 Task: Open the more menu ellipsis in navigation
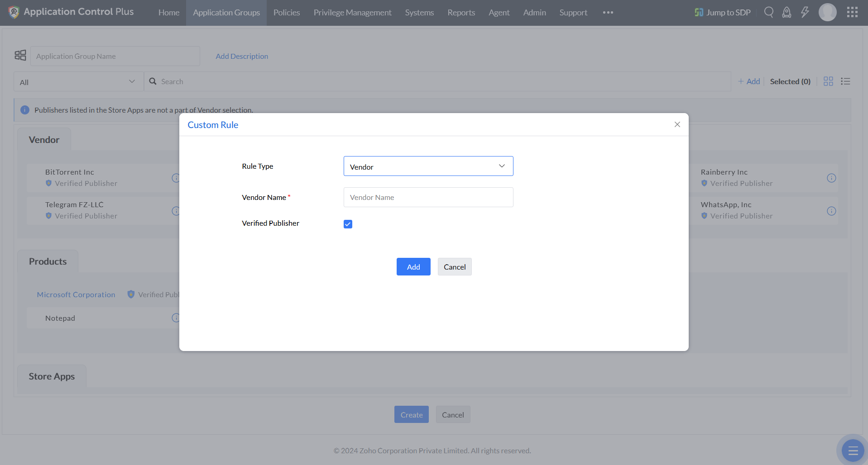tap(608, 12)
